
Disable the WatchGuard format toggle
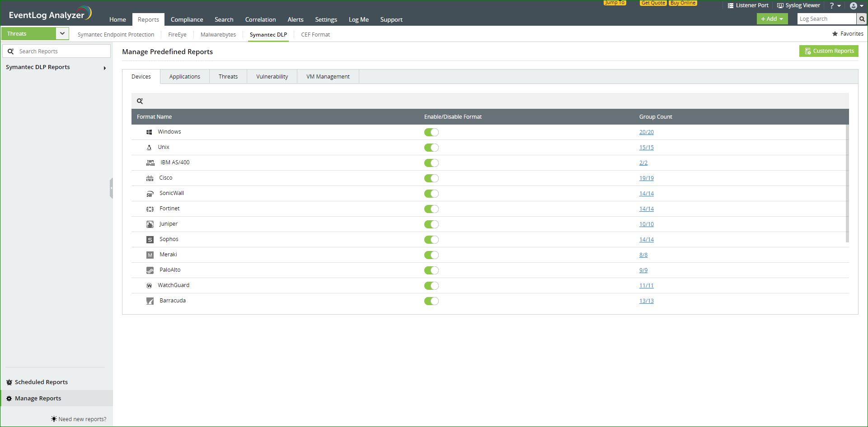(x=432, y=286)
